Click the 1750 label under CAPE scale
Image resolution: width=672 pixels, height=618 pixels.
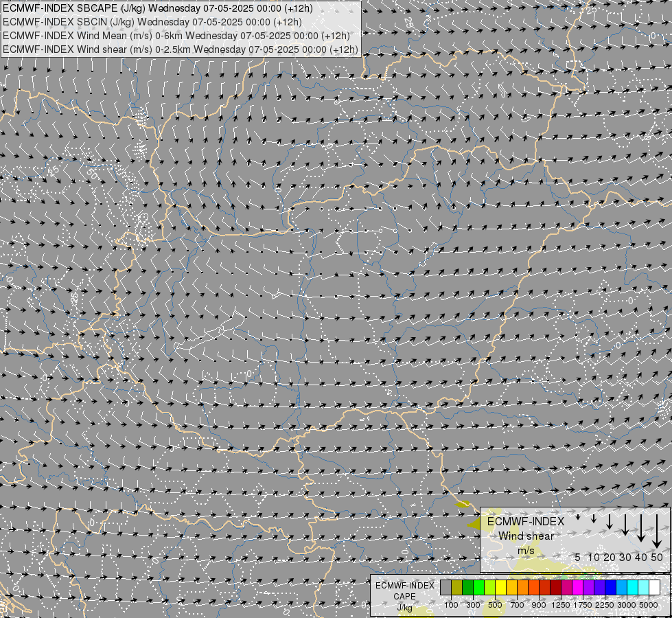coord(583,605)
